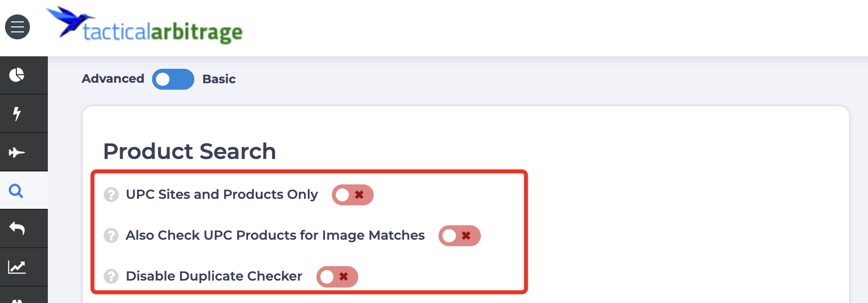Select the airplane sidebar icon
Screen dimensions: 868x303
tap(16, 152)
